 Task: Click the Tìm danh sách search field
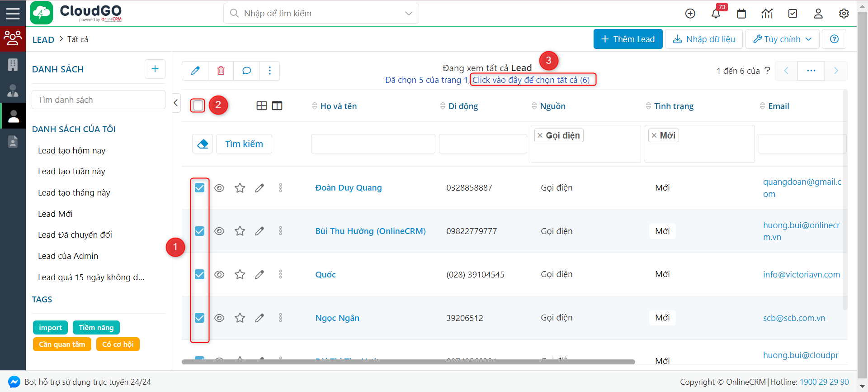pos(99,100)
